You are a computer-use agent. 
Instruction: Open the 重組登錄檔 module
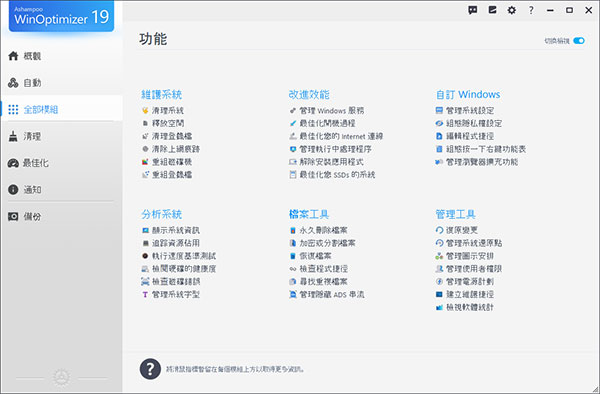[x=172, y=174]
